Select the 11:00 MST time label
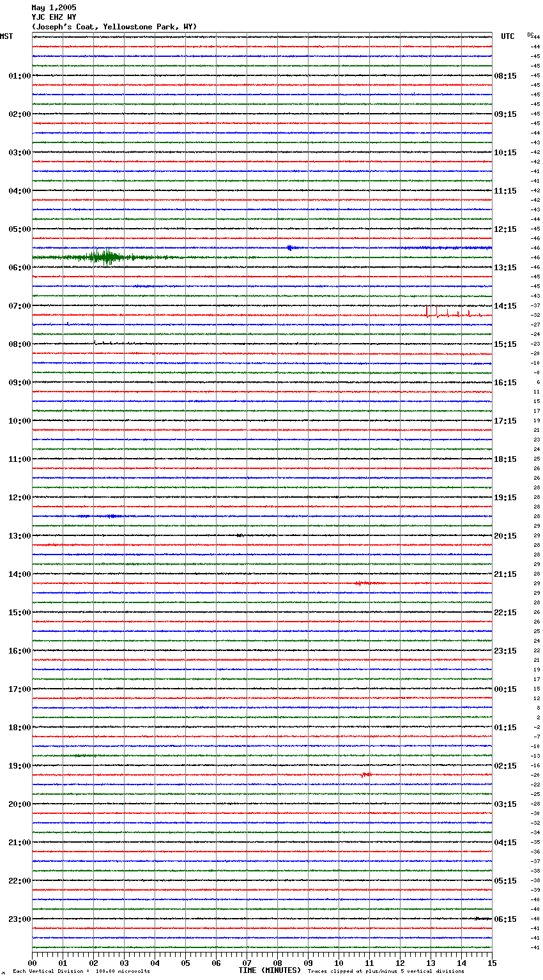Image resolution: width=543 pixels, height=980 pixels. pyautogui.click(x=19, y=459)
